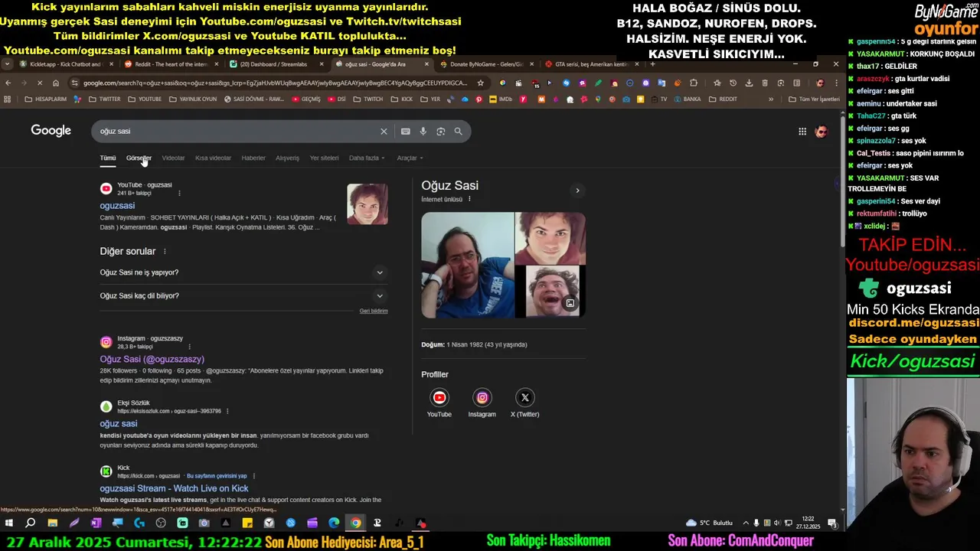Open the result thumbnail of oguzsasi channel
The image size is (980, 551).
tap(367, 204)
